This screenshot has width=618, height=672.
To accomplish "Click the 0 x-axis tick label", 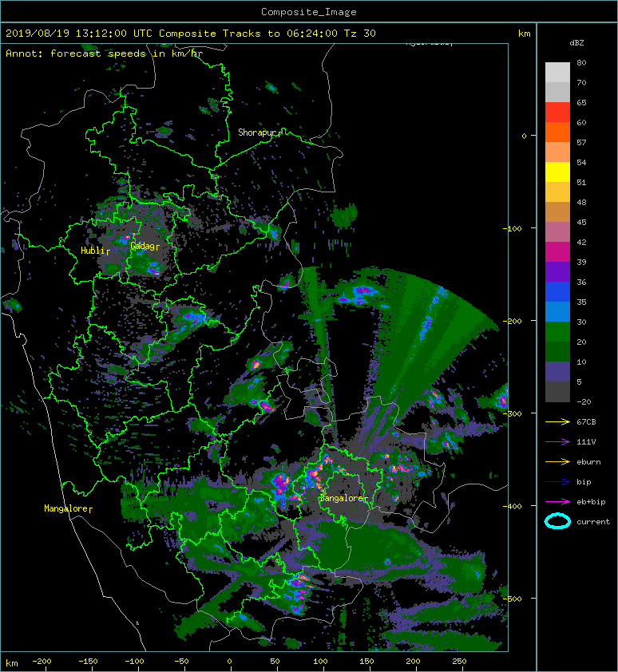I will (x=229, y=662).
